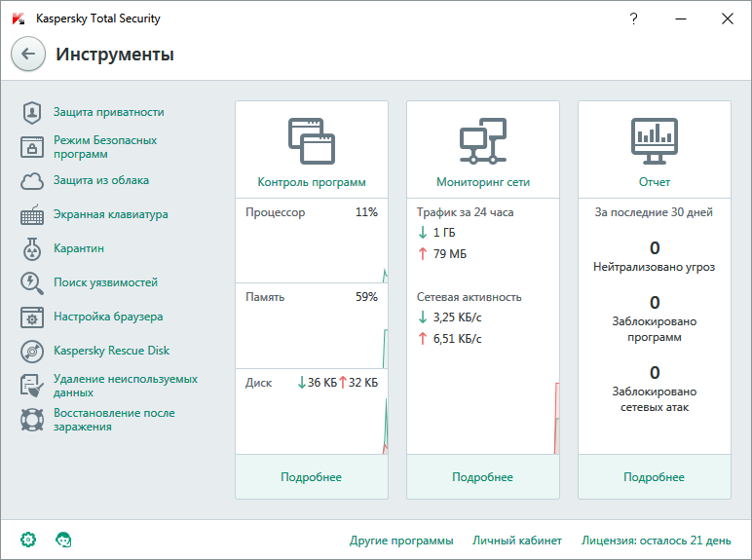Open the Application Control monitor icon
Image resolution: width=752 pixels, height=560 pixels.
click(x=312, y=141)
